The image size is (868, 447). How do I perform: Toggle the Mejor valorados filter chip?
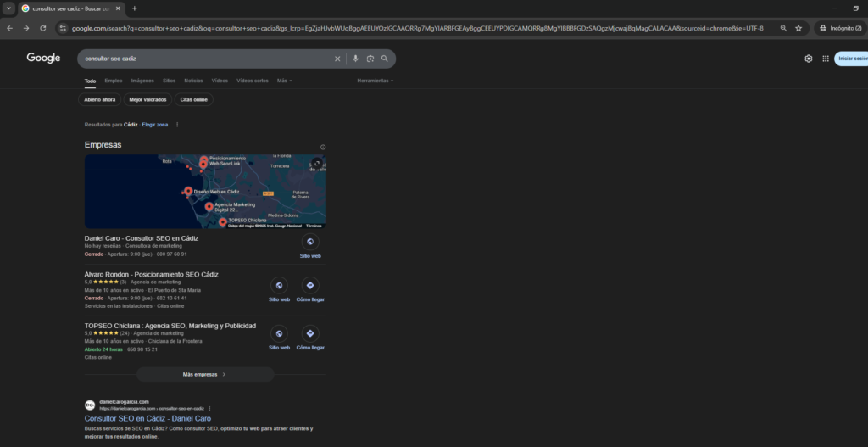tap(147, 100)
